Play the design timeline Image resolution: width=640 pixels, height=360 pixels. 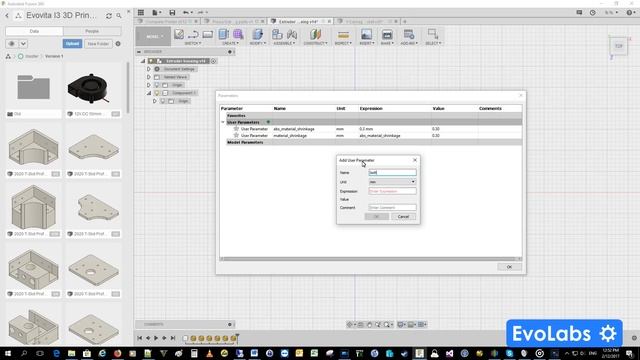(x=156, y=338)
